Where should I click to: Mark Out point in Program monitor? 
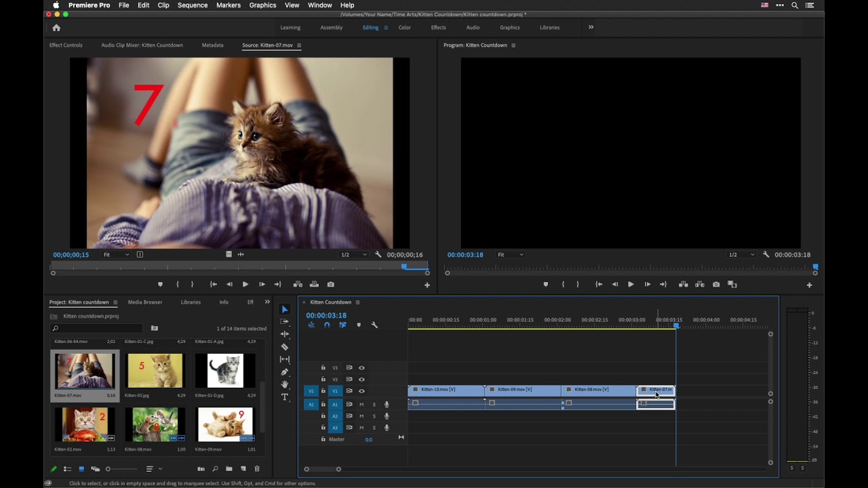pos(578,284)
